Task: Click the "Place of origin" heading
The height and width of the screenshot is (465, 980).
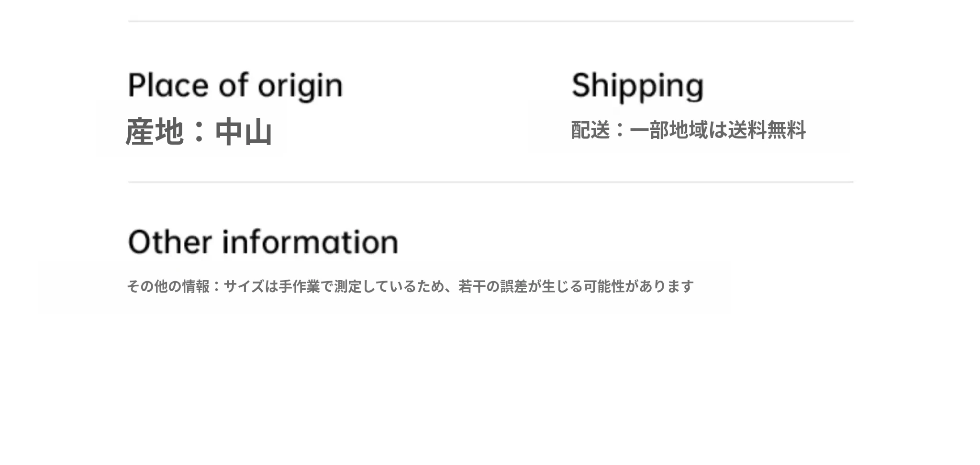Action: 235,86
